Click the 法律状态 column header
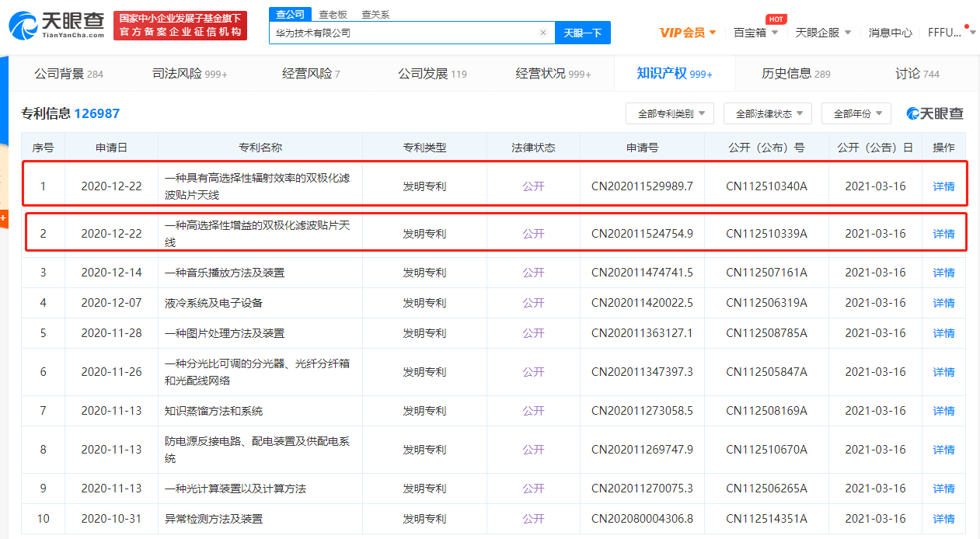The height and width of the screenshot is (539, 980). point(533,148)
